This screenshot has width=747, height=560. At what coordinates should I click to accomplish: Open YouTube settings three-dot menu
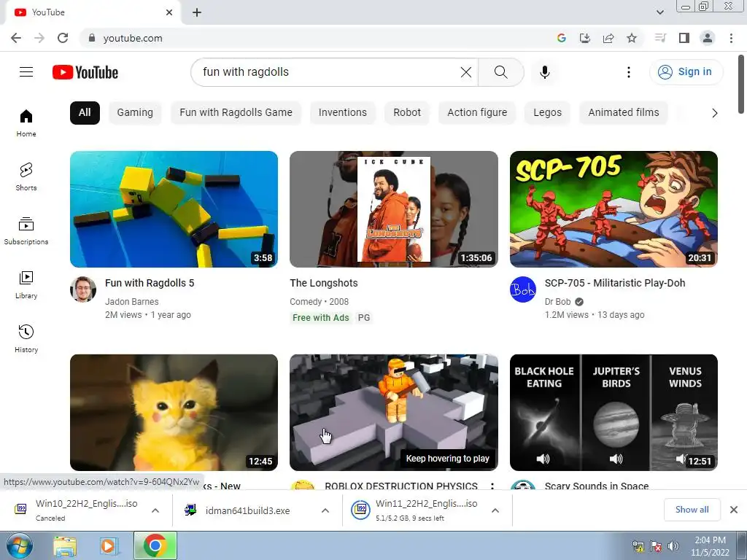tap(628, 72)
